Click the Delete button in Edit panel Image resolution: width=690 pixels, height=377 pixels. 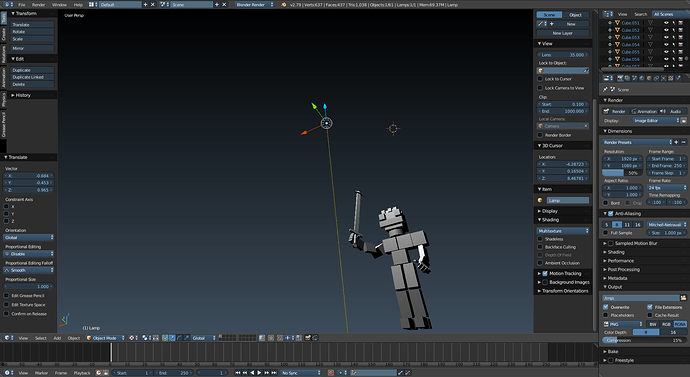32,84
